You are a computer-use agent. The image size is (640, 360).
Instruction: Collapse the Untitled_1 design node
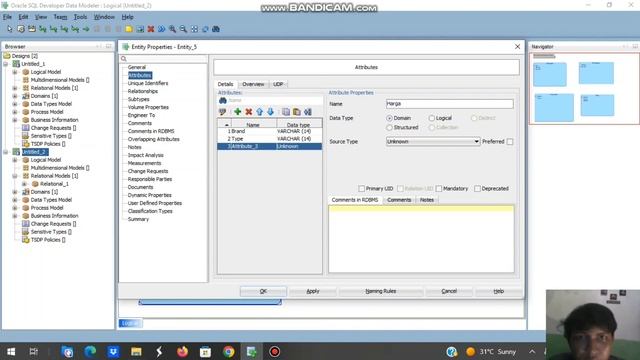(6, 64)
